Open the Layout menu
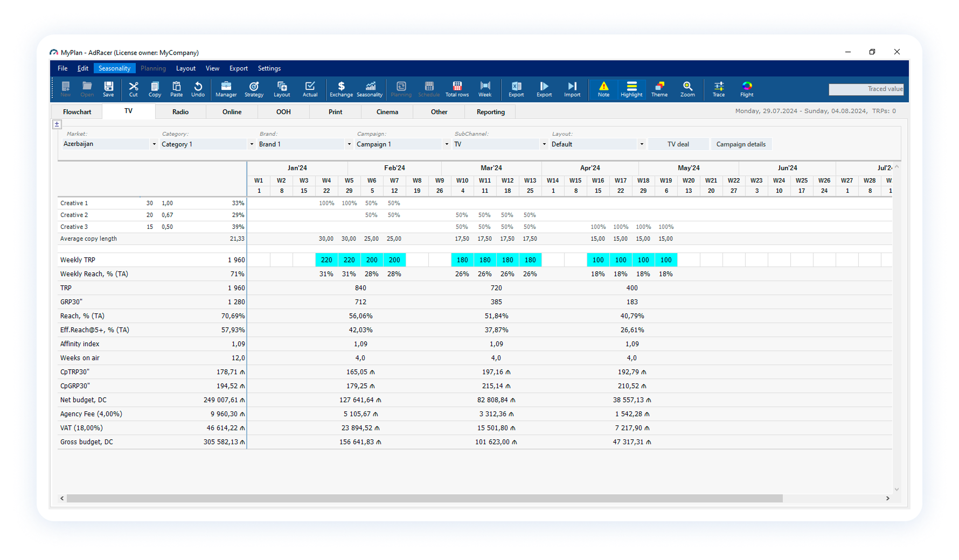 click(186, 68)
